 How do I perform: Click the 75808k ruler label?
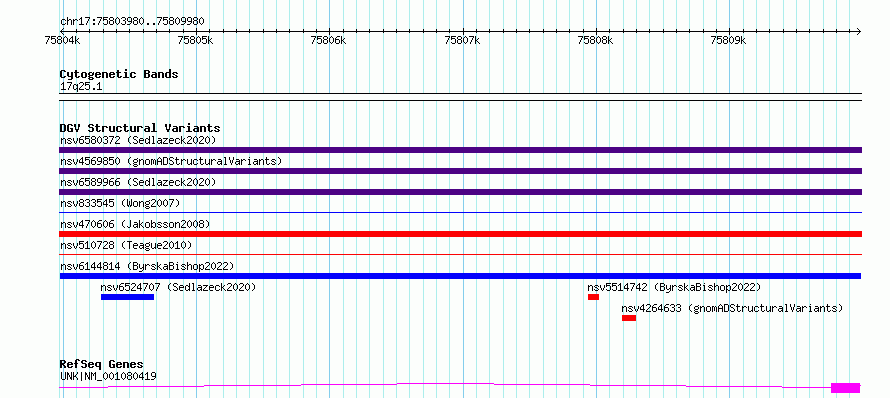tap(595, 40)
